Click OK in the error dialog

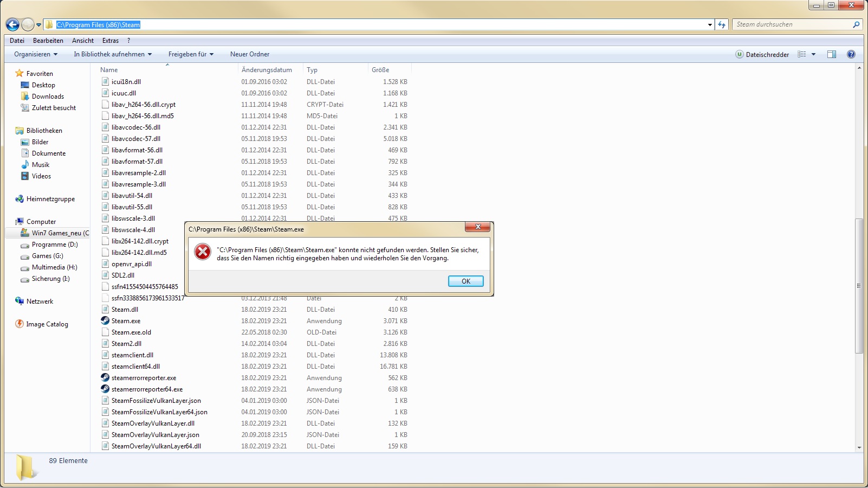(x=466, y=281)
